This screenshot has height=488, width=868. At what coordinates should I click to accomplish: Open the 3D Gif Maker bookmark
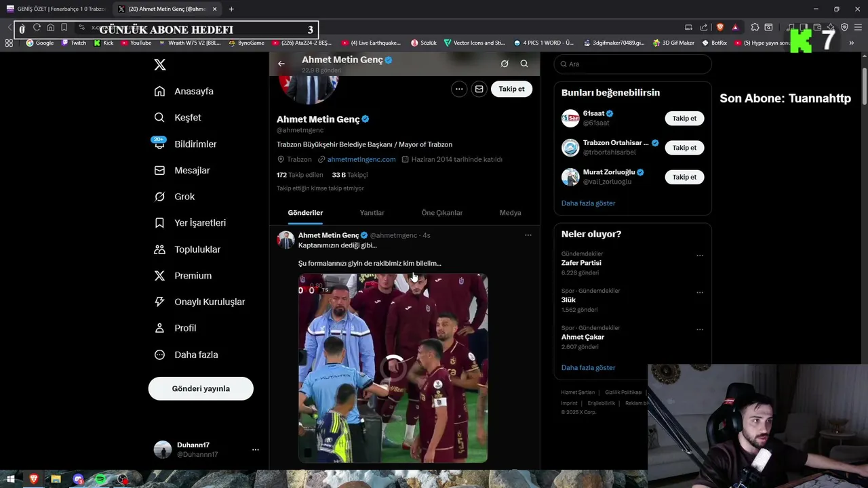pyautogui.click(x=673, y=43)
